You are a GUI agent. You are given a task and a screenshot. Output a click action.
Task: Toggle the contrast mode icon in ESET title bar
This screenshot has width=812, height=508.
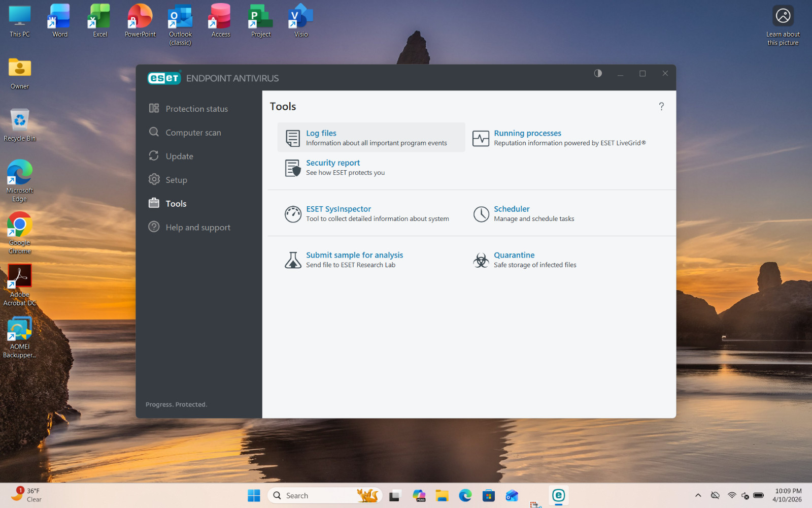coord(598,73)
